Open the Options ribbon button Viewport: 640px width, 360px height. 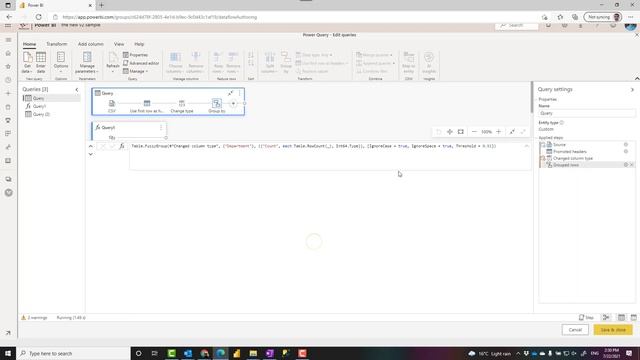61,62
